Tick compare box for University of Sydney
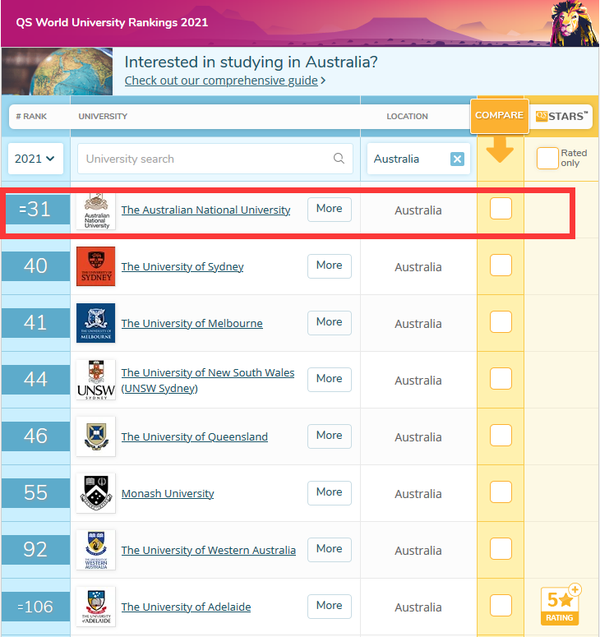 click(x=500, y=265)
